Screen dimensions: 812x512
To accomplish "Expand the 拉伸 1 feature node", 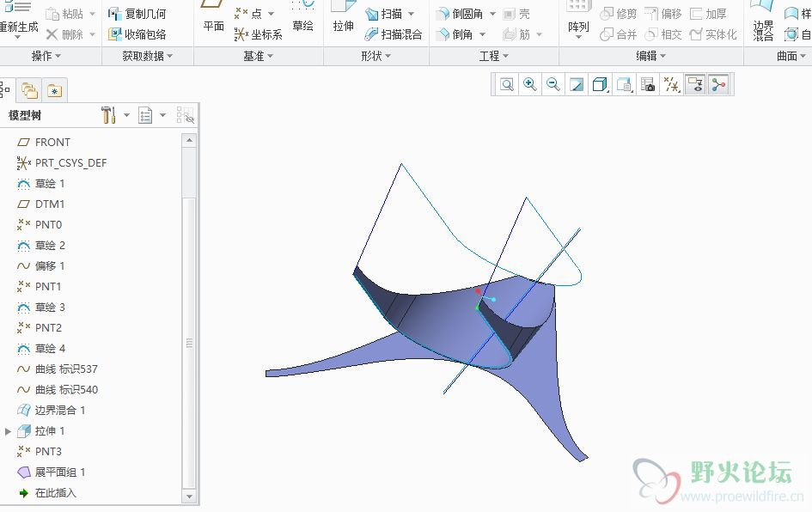I will [8, 430].
